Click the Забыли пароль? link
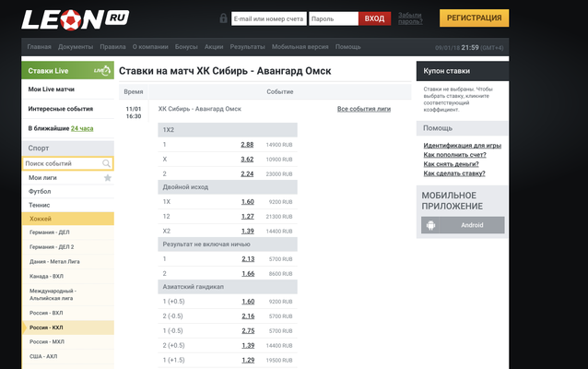The height and width of the screenshot is (369, 588). [411, 18]
